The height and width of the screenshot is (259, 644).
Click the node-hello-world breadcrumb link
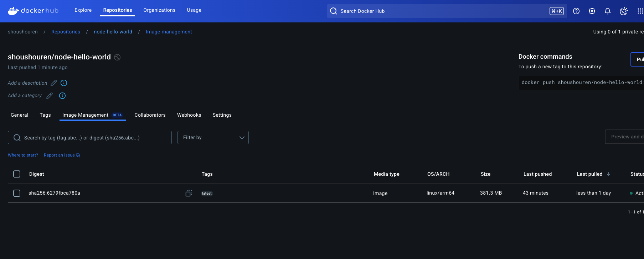113,32
